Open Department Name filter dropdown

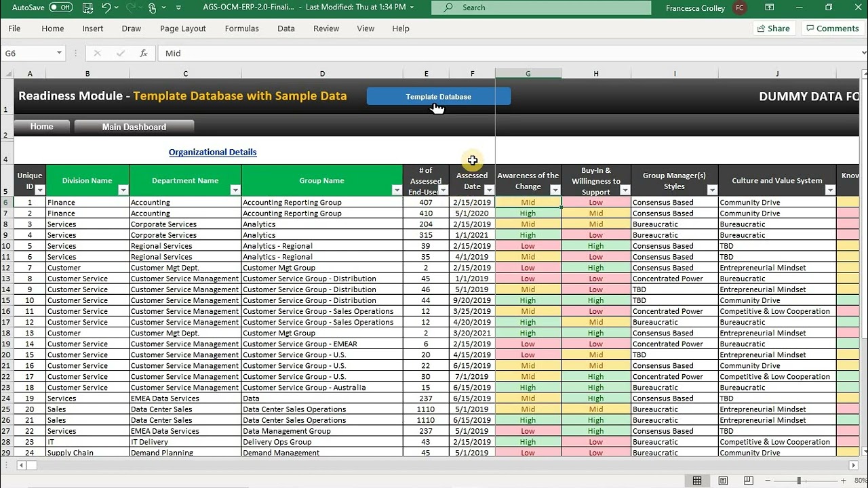click(235, 190)
